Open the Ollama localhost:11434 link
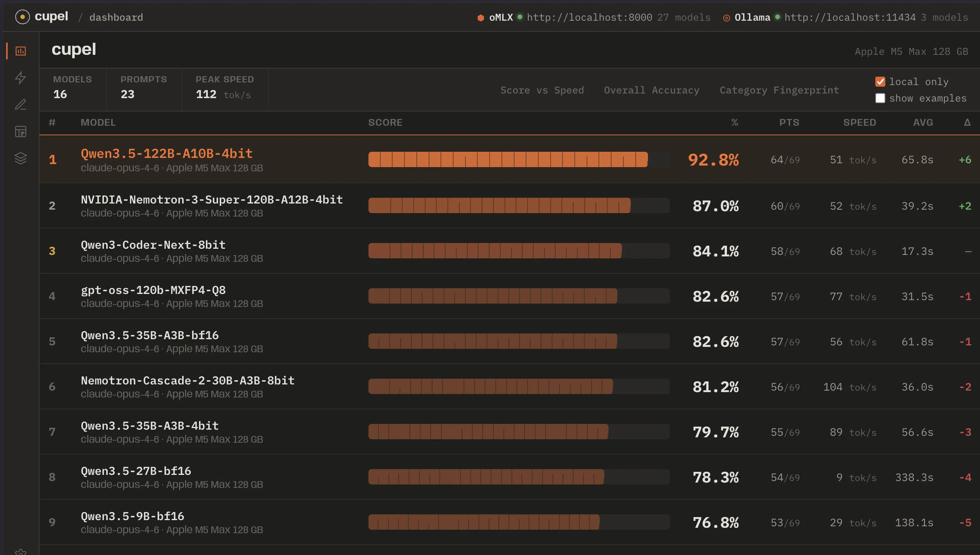 pyautogui.click(x=850, y=18)
